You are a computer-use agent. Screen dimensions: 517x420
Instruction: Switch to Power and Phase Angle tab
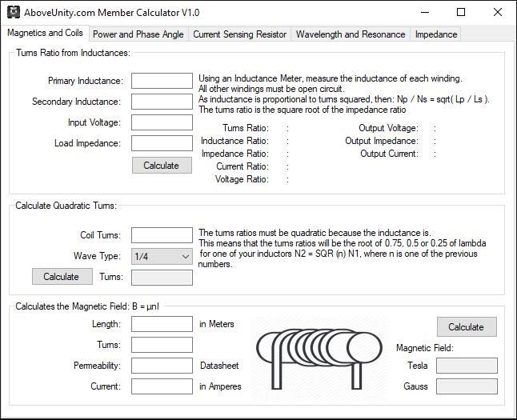138,34
